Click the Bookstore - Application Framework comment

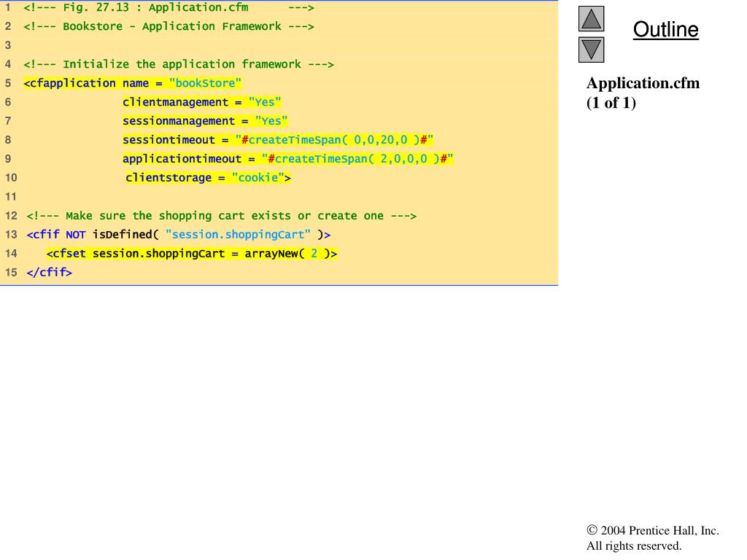(x=169, y=26)
